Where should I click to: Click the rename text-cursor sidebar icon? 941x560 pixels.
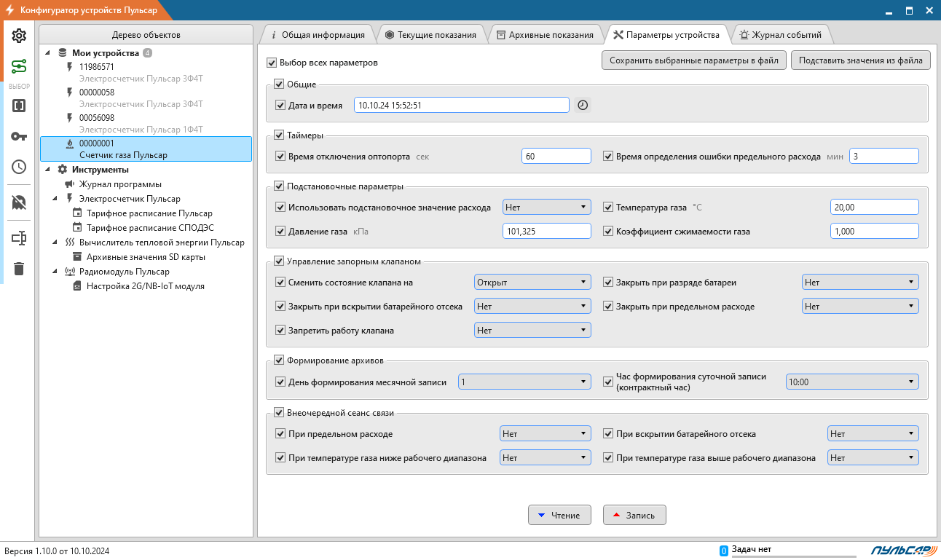(19, 238)
